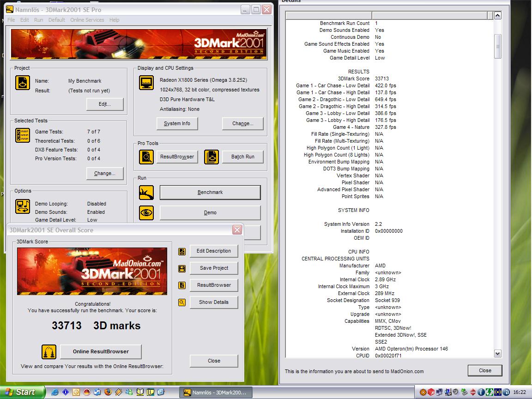Click the Edit... button in Project section
This screenshot has height=399, width=532.
105,104
